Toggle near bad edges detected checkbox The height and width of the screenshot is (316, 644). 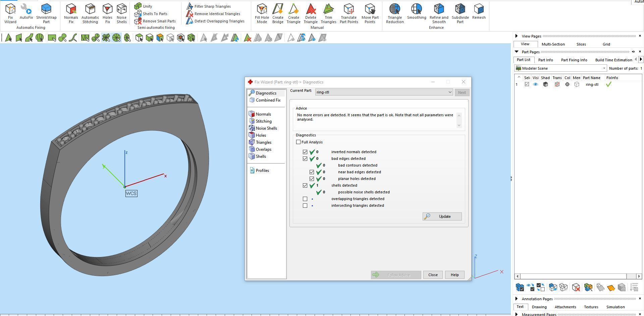[x=312, y=172]
